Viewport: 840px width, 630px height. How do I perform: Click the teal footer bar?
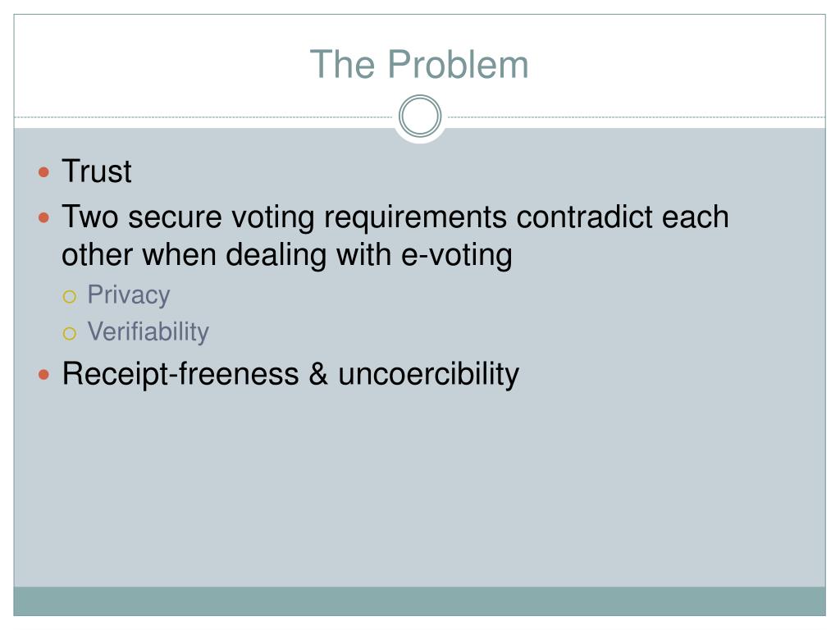coord(419,601)
